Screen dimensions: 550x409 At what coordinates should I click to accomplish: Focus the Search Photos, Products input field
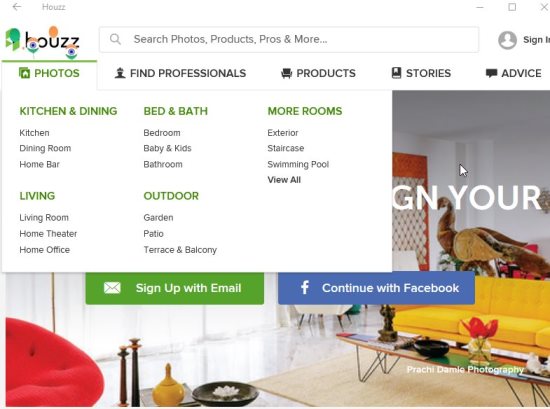[x=289, y=39]
